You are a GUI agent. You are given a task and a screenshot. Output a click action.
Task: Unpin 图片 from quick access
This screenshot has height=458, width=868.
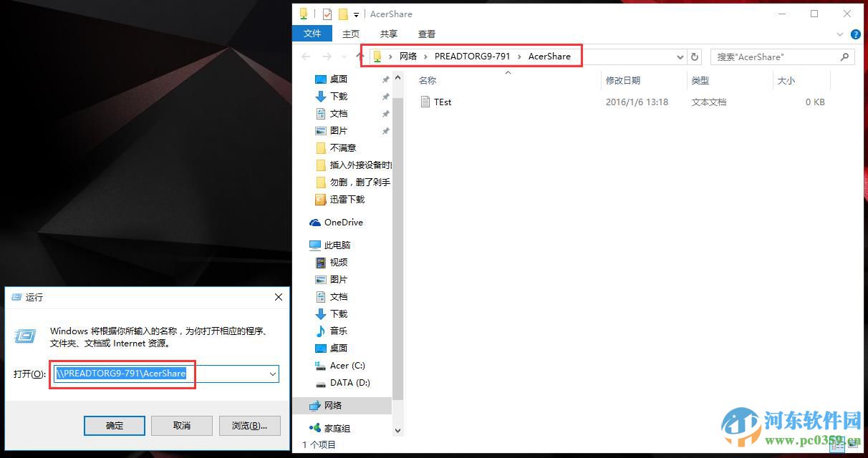[x=385, y=130]
